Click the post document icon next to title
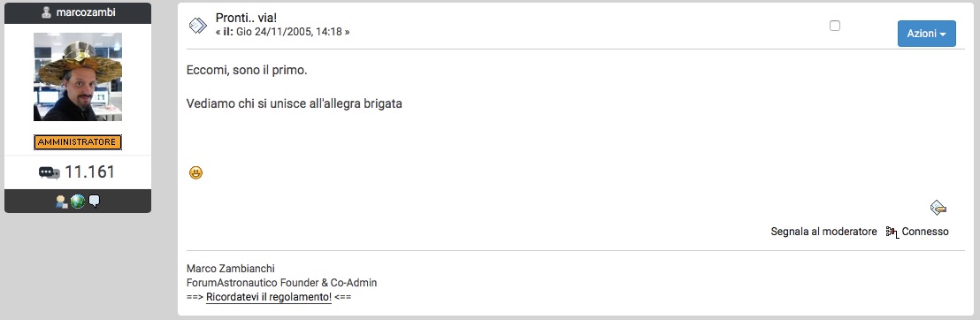Image resolution: width=980 pixels, height=320 pixels. pyautogui.click(x=198, y=26)
